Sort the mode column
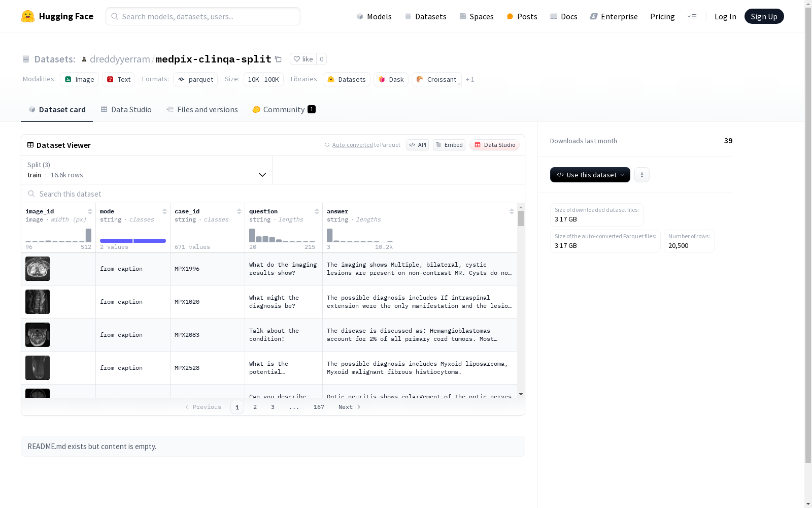Image resolution: width=812 pixels, height=508 pixels. coord(164,211)
